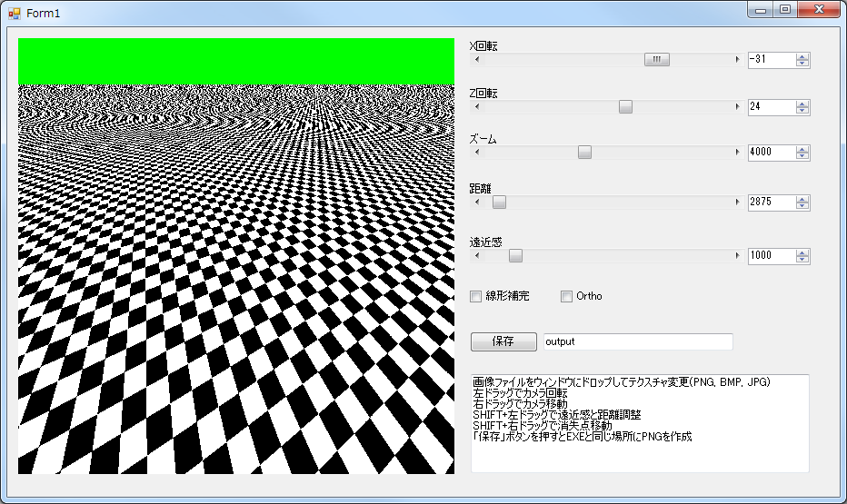
Task: Maximize the Form1 window
Action: 785,10
